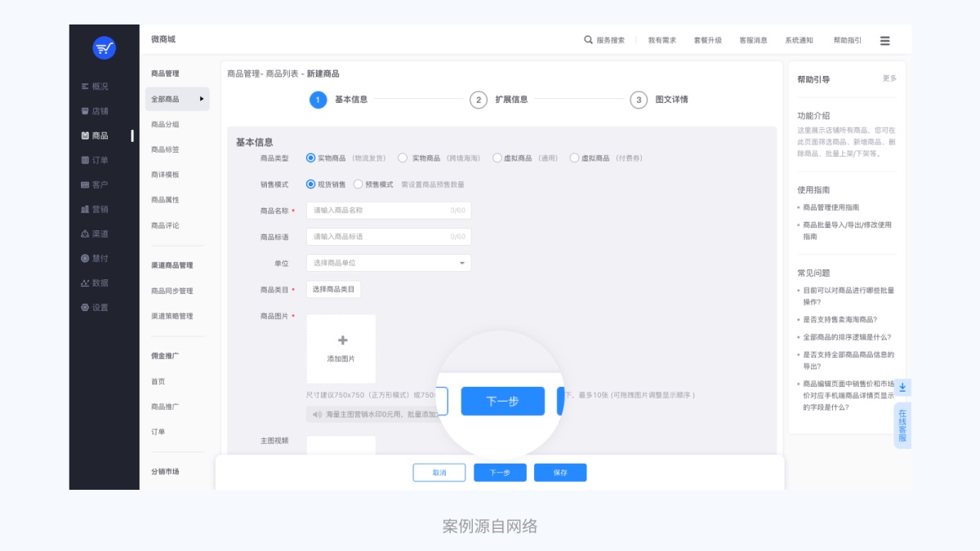Select 虚拟商品 (通用) radio button
Image resolution: width=980 pixels, height=551 pixels.
(x=497, y=158)
